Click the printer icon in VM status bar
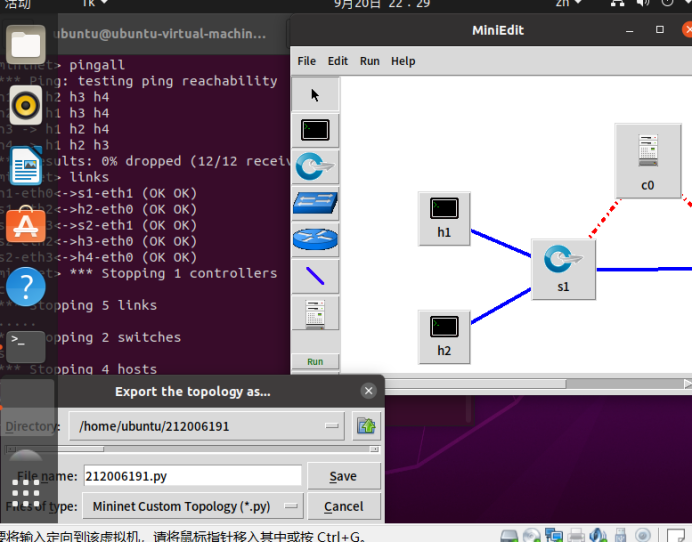The image size is (692, 542). (x=576, y=535)
